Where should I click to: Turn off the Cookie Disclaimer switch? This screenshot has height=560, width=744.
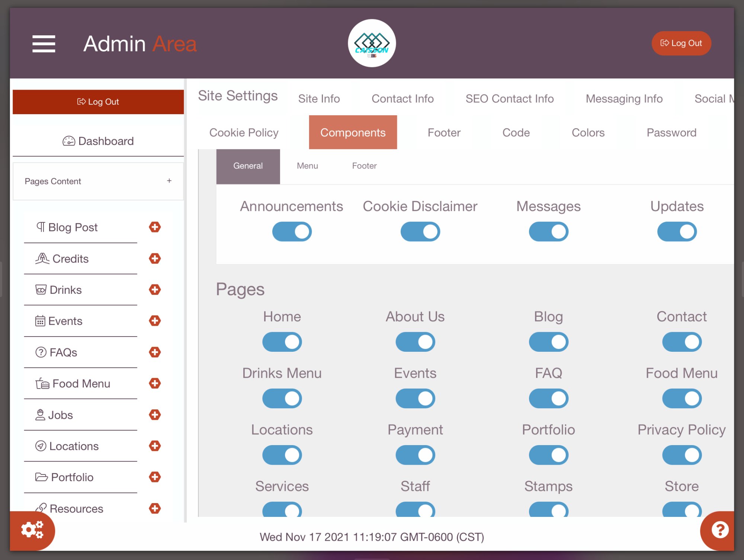coord(420,232)
